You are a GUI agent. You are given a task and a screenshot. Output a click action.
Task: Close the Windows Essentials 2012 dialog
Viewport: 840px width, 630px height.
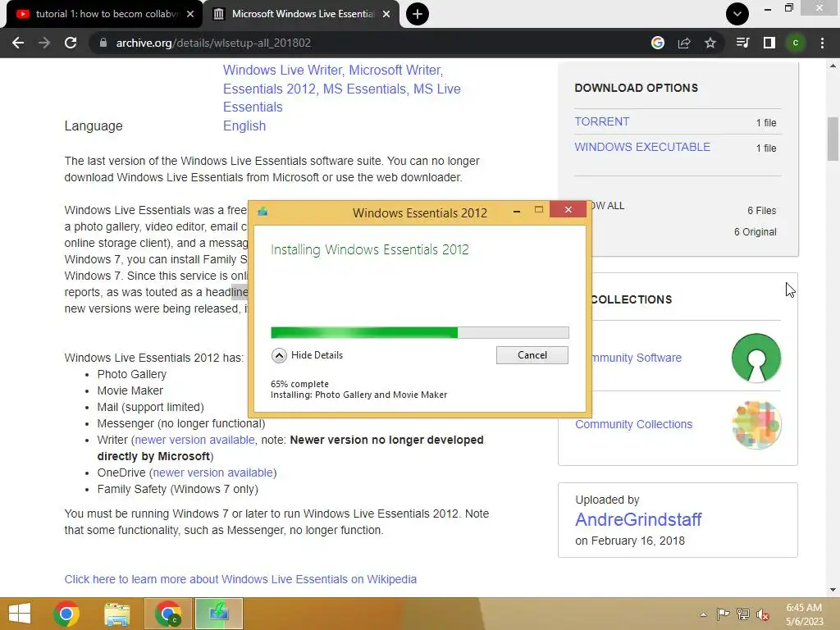[x=568, y=209]
